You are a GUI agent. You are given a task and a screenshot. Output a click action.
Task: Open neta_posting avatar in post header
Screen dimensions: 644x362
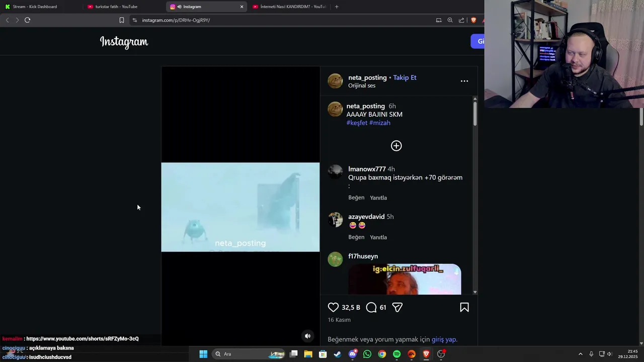click(x=335, y=81)
